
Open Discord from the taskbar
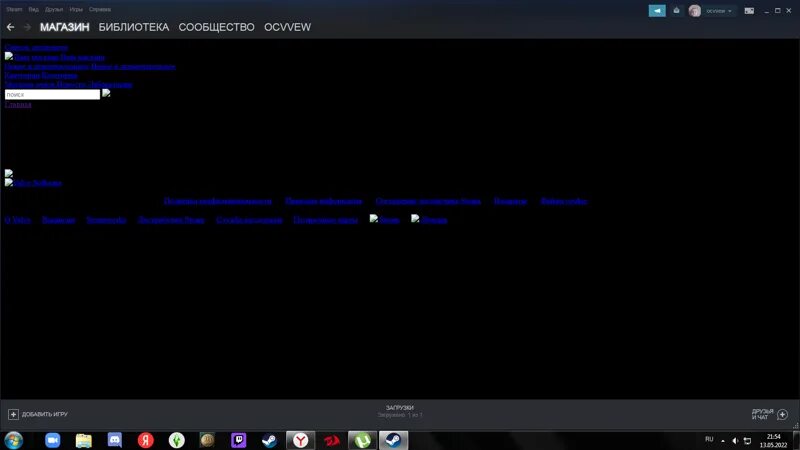click(x=115, y=440)
